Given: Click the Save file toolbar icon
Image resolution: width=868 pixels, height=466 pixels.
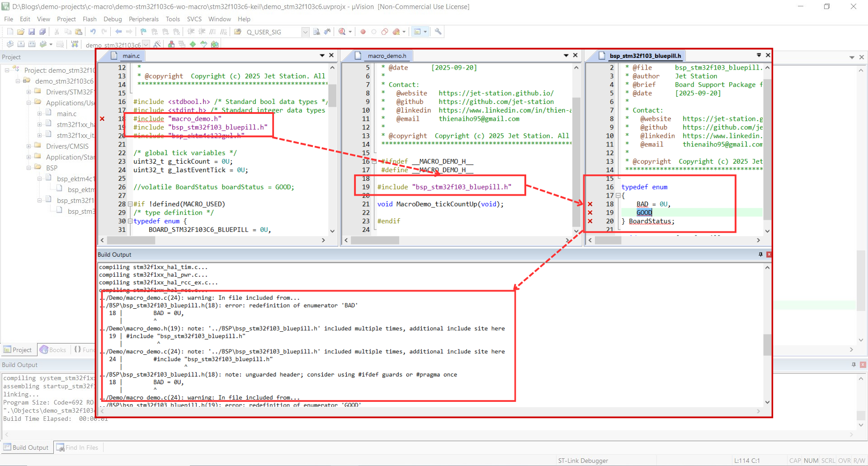Looking at the screenshot, I should 32,32.
